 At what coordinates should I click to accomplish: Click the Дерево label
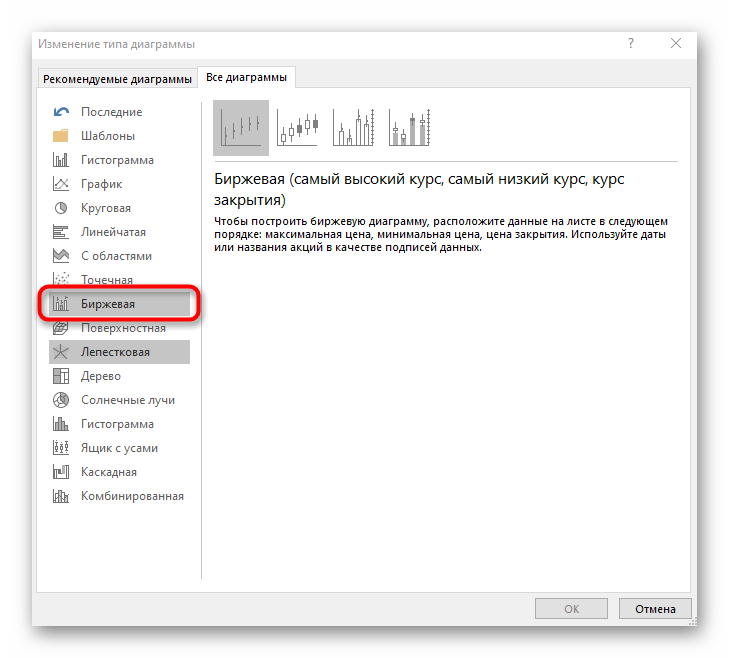(101, 376)
